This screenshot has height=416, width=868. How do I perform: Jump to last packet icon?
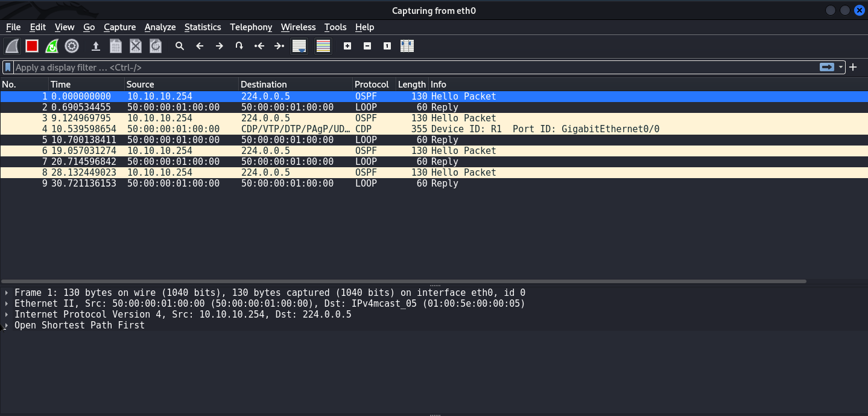click(x=279, y=46)
